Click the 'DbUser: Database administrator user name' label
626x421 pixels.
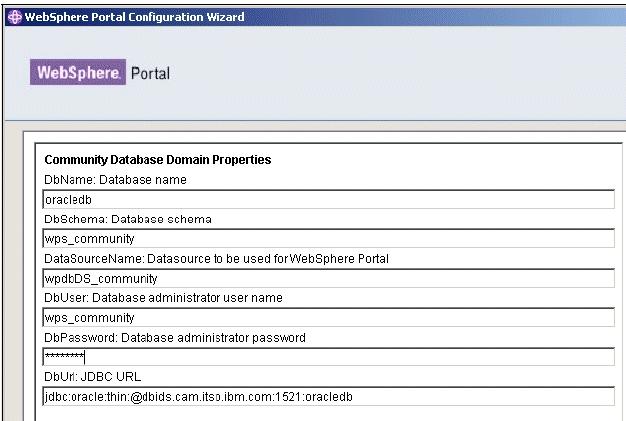[163, 298]
